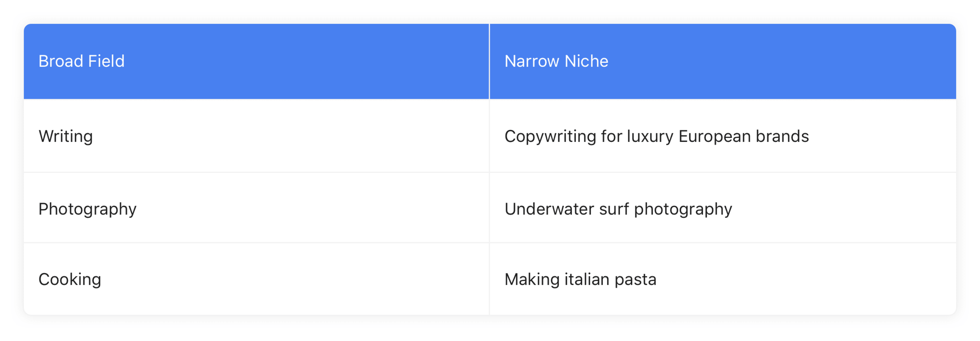The width and height of the screenshot is (980, 341).
Task: Select the "Broad Field" header cell
Action: [x=257, y=61]
